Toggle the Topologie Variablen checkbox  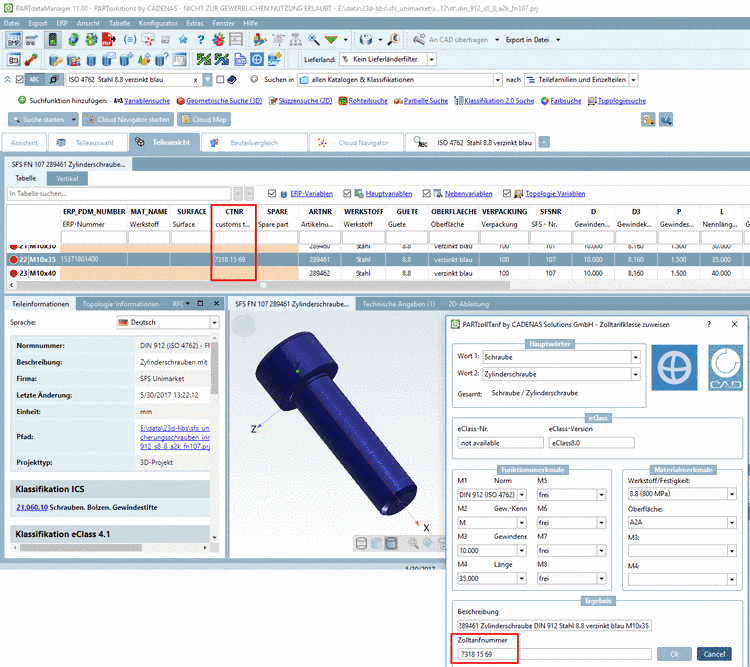tap(507, 193)
